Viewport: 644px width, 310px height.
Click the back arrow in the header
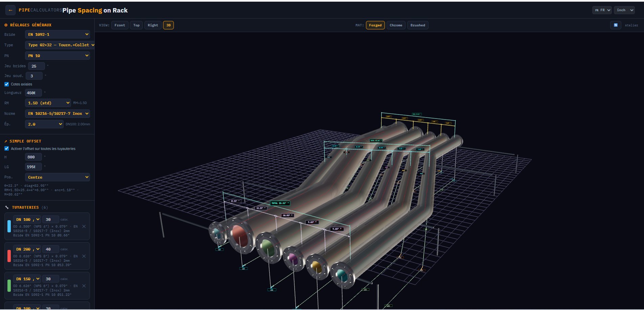click(x=10, y=10)
